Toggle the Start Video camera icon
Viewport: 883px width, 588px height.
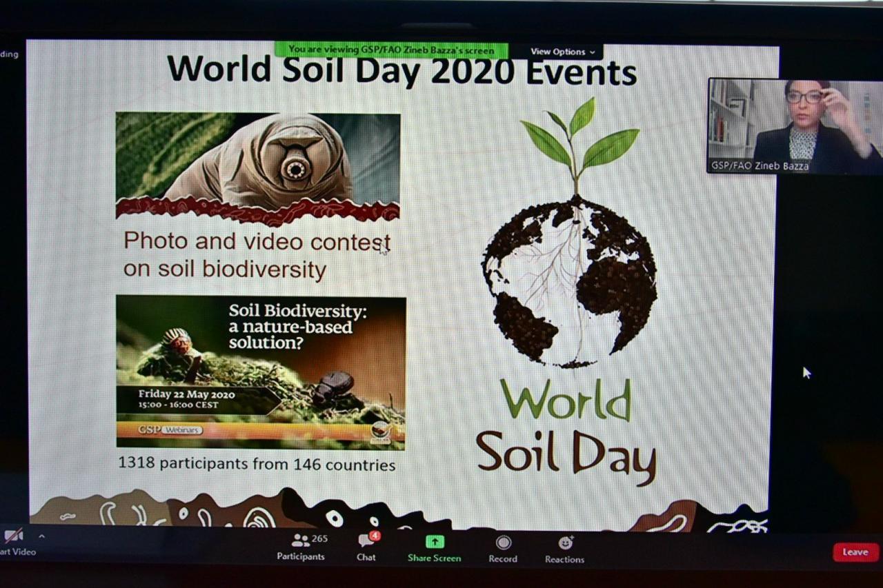click(x=13, y=536)
